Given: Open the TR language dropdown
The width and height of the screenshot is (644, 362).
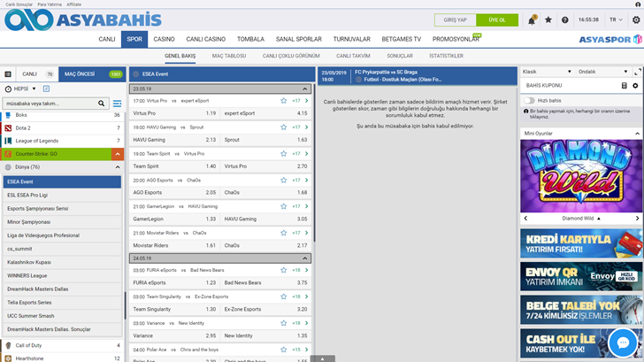Looking at the screenshot, I should point(616,19).
